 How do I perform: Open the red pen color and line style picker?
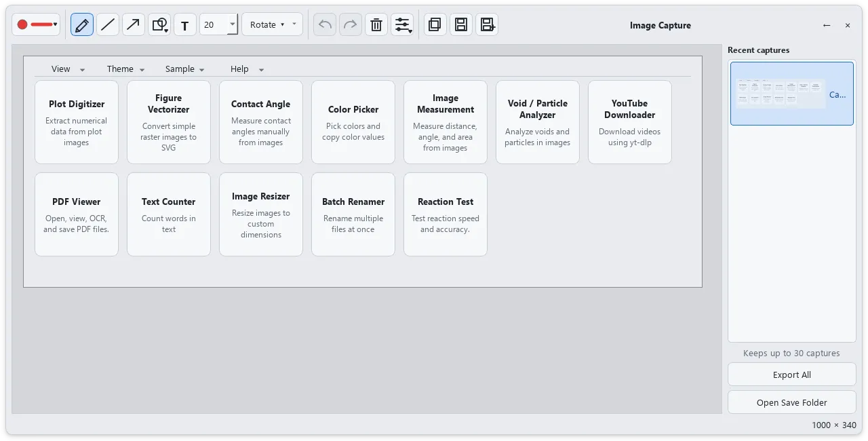[x=36, y=25]
